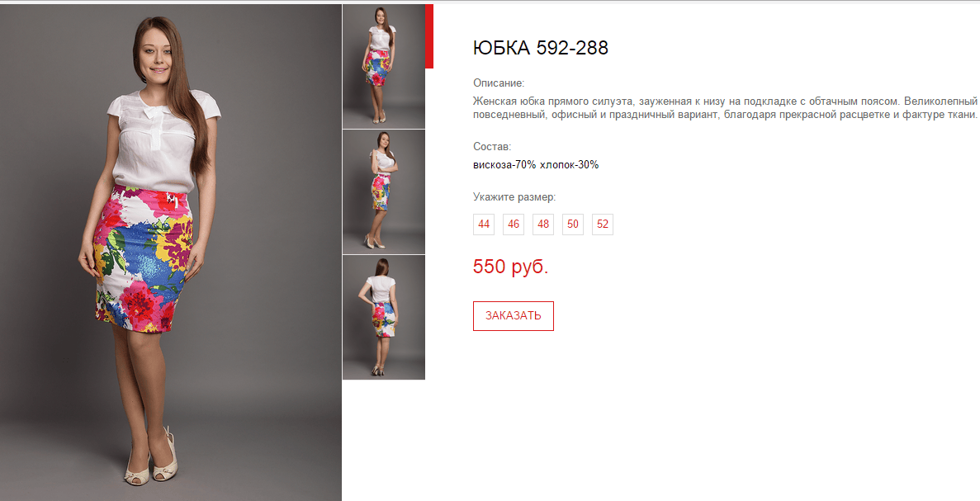Click the ЗАКАЗАТЬ order button
The height and width of the screenshot is (501, 980).
[514, 316]
